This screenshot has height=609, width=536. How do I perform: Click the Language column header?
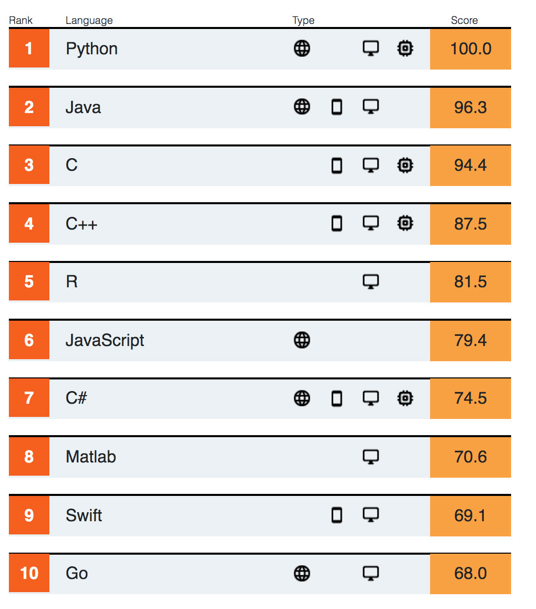point(89,20)
